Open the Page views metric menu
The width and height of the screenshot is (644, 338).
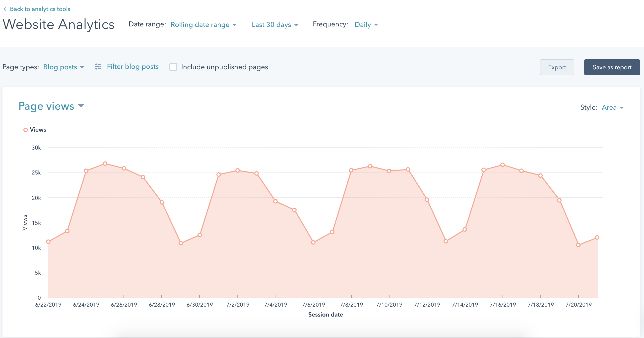coord(47,106)
